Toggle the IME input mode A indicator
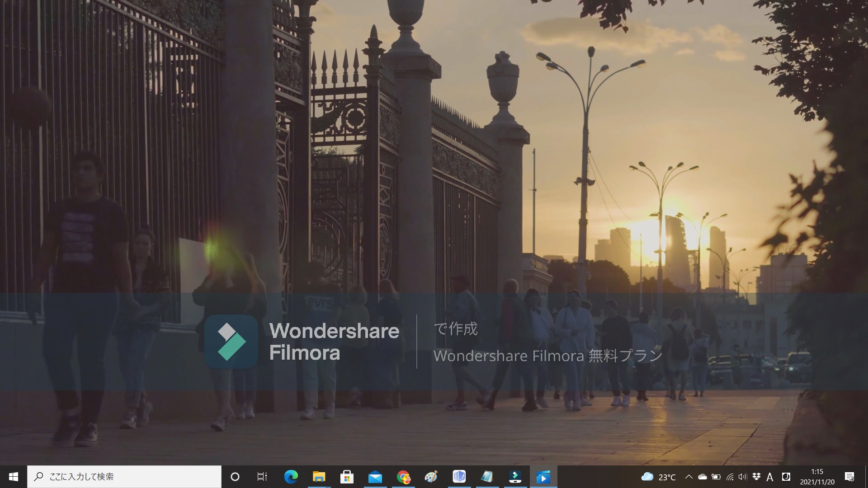Image resolution: width=868 pixels, height=488 pixels. [x=770, y=477]
